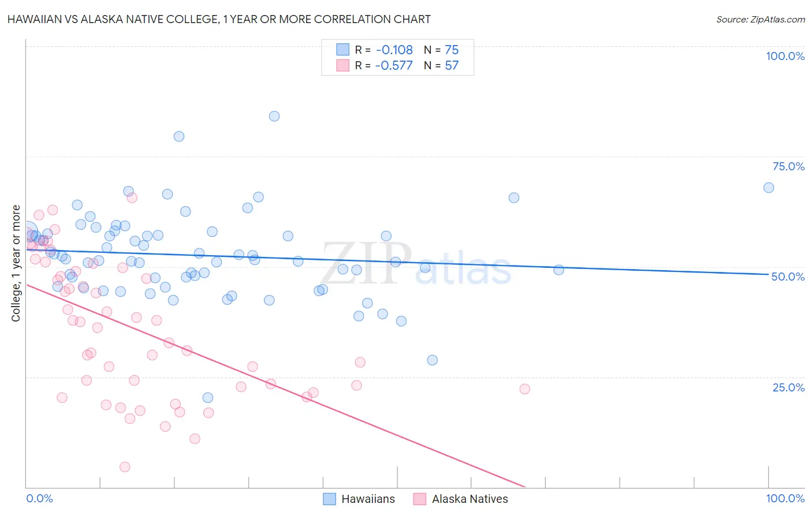Image resolution: width=812 pixels, height=515 pixels.
Task: Click the College, 1 year or more axis title
Action: [x=16, y=263]
